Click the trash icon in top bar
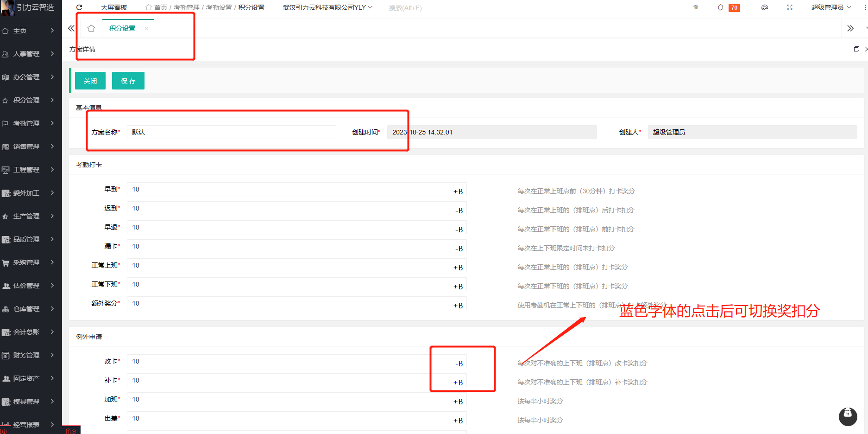Image resolution: width=868 pixels, height=434 pixels. [x=695, y=7]
